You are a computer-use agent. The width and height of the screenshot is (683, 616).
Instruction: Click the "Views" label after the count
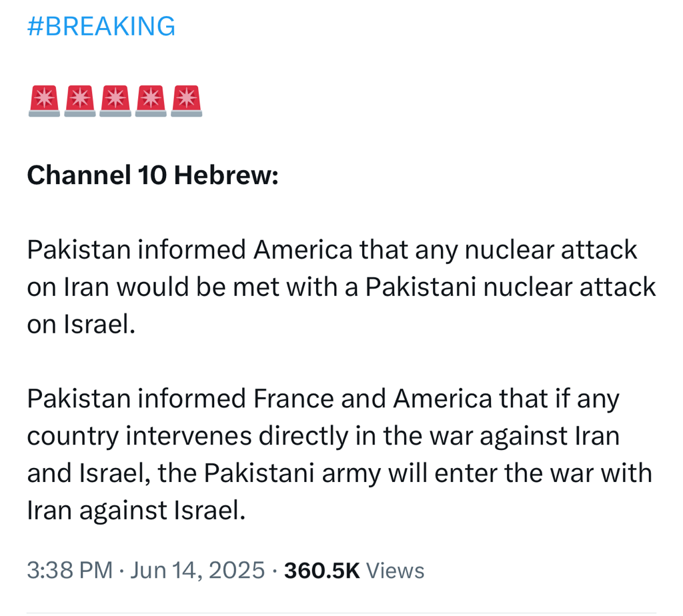click(x=395, y=570)
